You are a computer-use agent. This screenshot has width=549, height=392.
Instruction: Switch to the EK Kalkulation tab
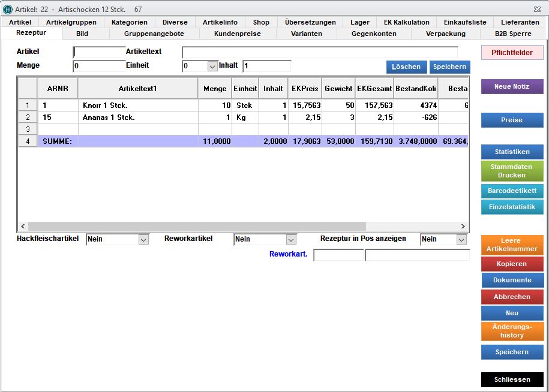[406, 22]
